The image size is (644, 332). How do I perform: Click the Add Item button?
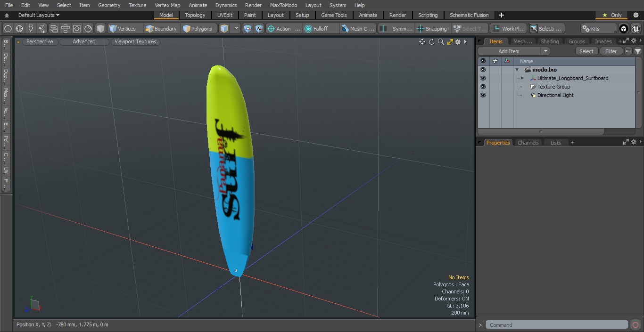pyautogui.click(x=509, y=51)
